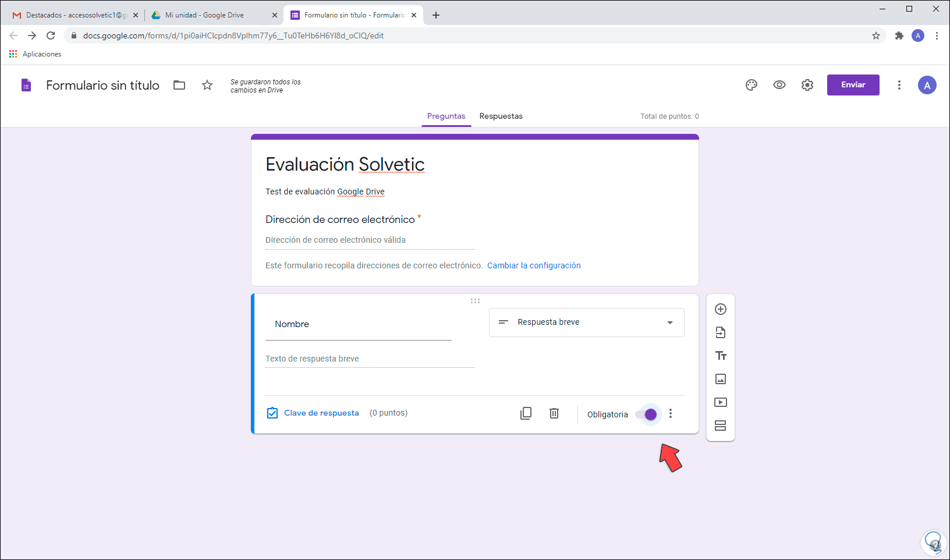Grab the question drag handle dots
This screenshot has height=560, width=950.
pos(475,301)
